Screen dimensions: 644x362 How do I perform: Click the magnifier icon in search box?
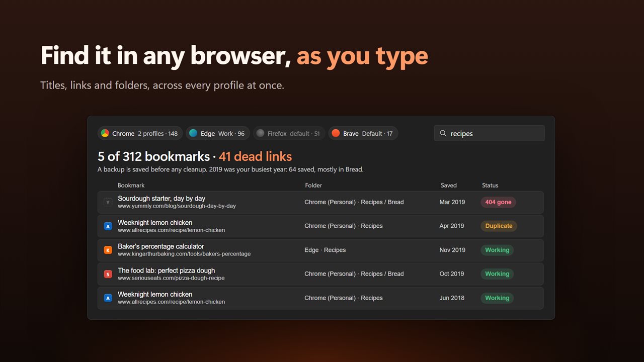[443, 133]
